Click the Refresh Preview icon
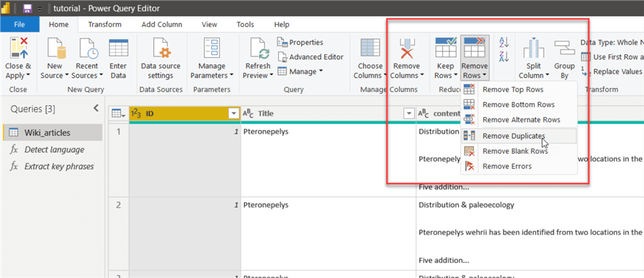The height and width of the screenshot is (278, 644). (259, 48)
